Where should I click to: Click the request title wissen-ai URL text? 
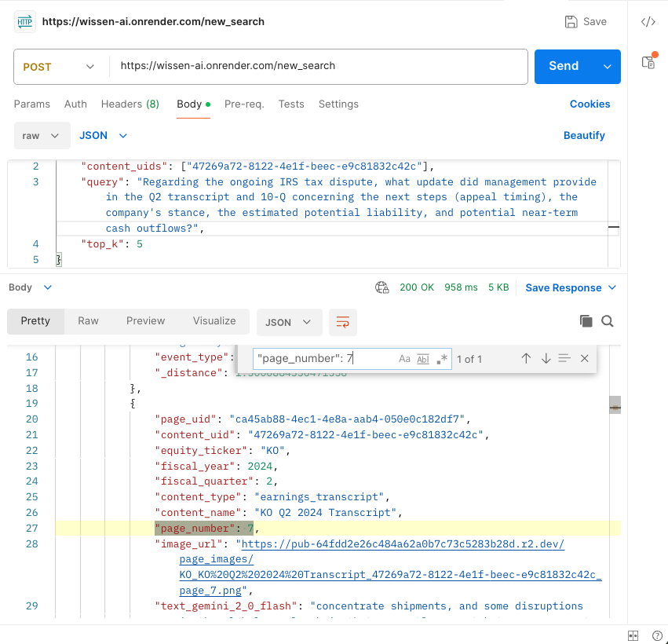(x=153, y=22)
